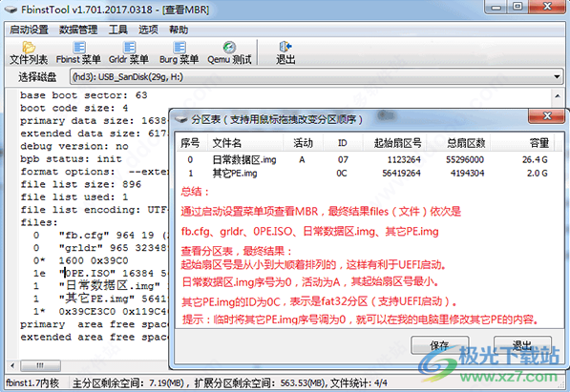Click start sector value 1123264
This screenshot has height=392, width=570.
(404, 159)
